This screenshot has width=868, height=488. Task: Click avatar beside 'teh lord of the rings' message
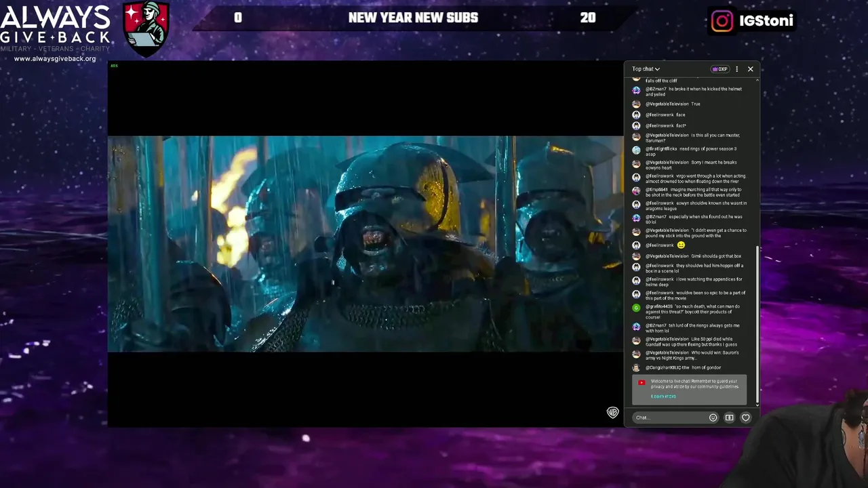(636, 326)
